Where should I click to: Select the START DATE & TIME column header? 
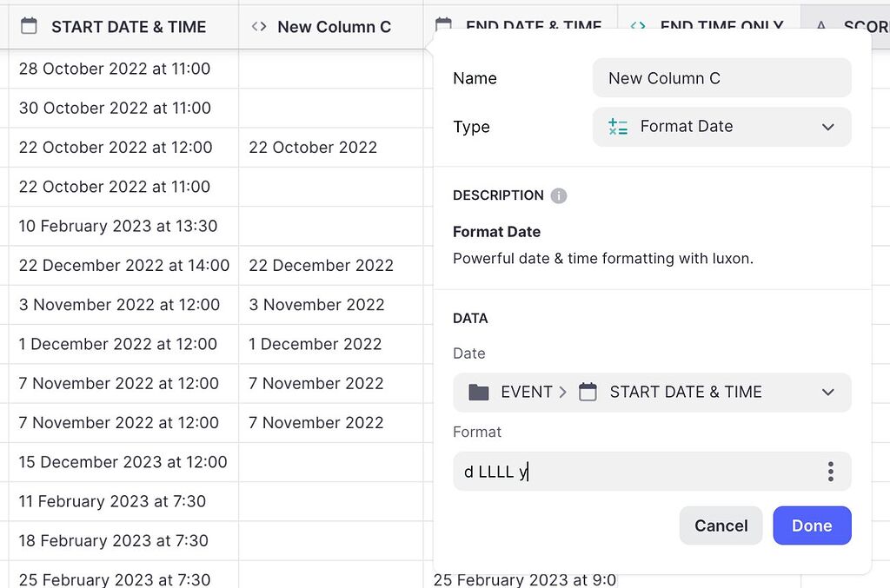tap(128, 27)
